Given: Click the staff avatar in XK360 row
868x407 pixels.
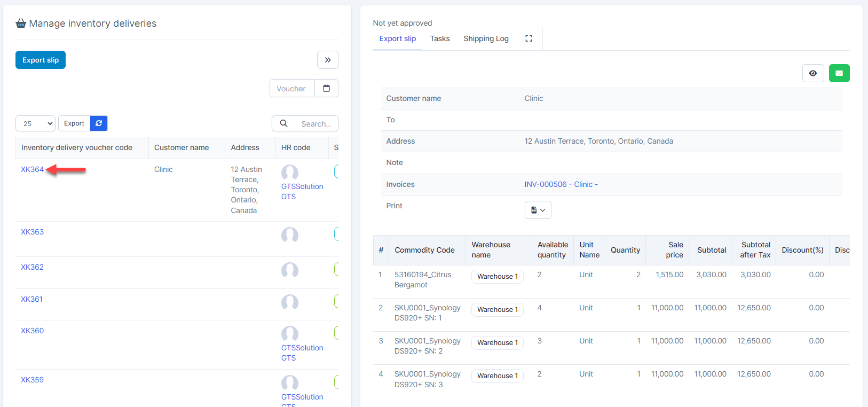Looking at the screenshot, I should [x=290, y=334].
